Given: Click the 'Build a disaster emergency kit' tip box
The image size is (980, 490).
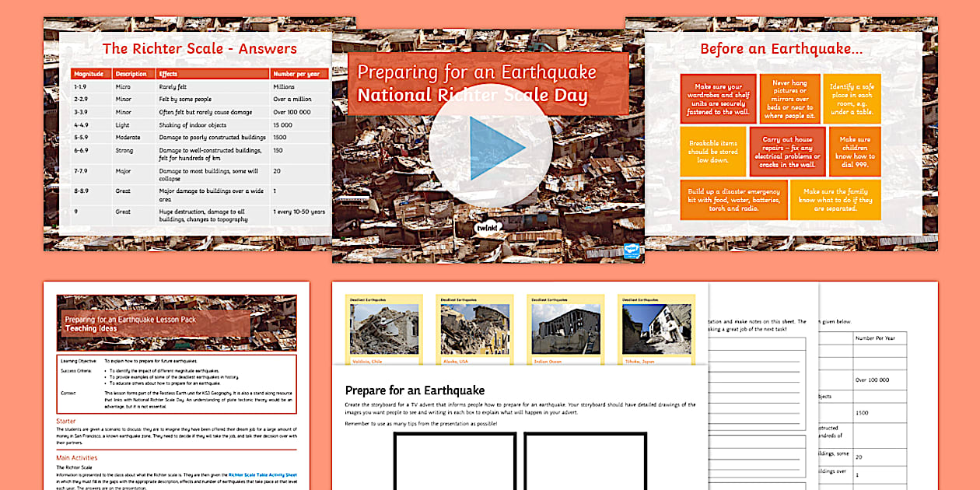Looking at the screenshot, I should (x=734, y=199).
